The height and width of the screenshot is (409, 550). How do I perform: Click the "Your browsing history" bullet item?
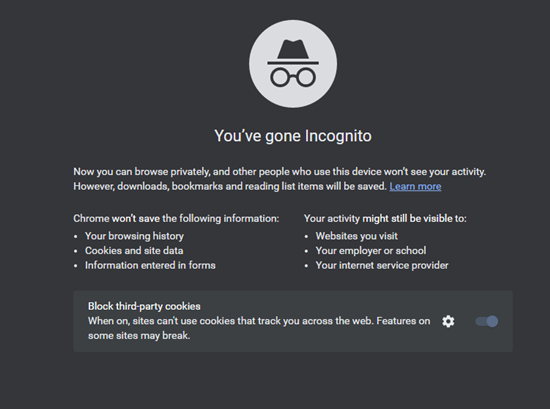(x=134, y=236)
